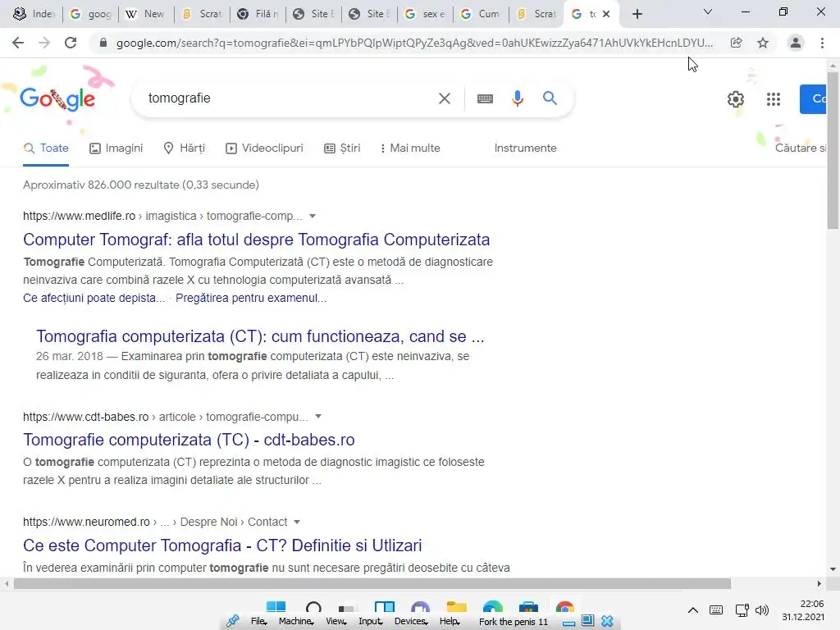Reload the current page
840x630 pixels.
pyautogui.click(x=71, y=43)
